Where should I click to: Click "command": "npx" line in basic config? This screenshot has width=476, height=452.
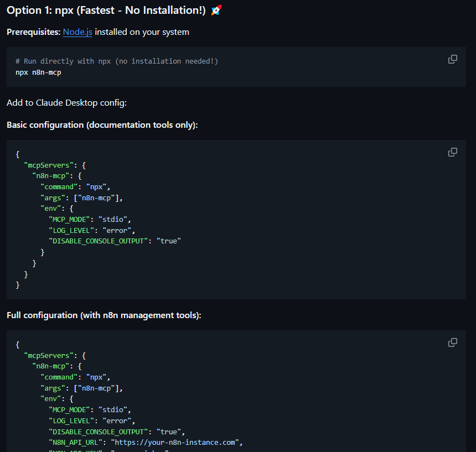(75, 187)
